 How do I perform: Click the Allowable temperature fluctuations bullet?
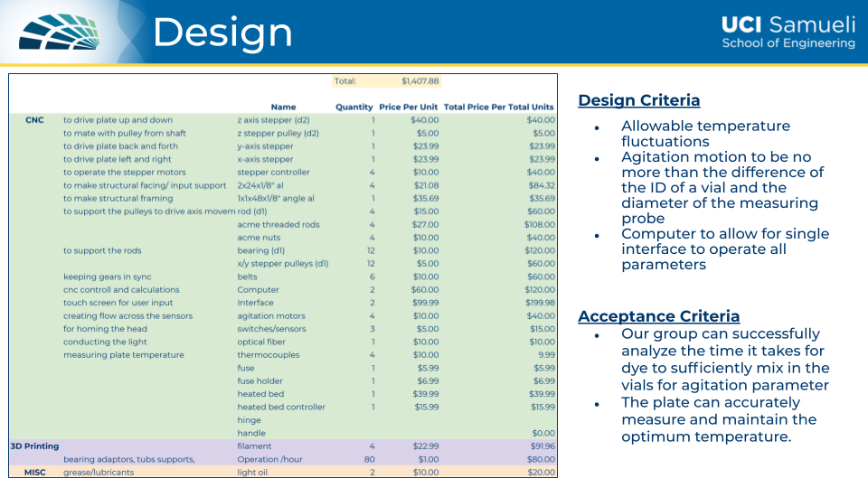coord(705,134)
